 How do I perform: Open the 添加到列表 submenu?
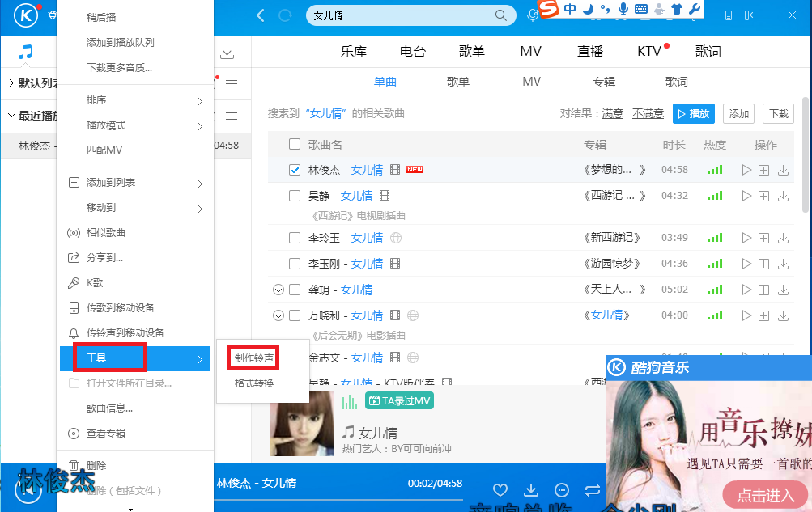tap(135, 183)
